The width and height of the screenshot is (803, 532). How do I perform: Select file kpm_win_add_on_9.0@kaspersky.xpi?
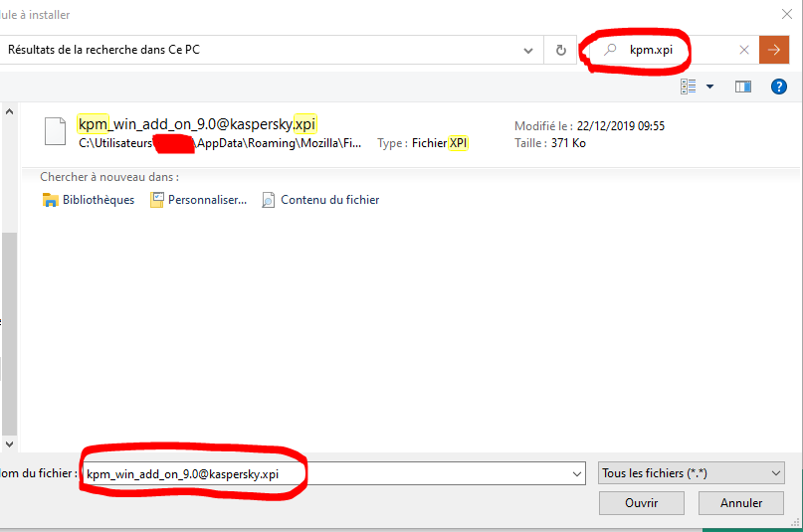(197, 123)
